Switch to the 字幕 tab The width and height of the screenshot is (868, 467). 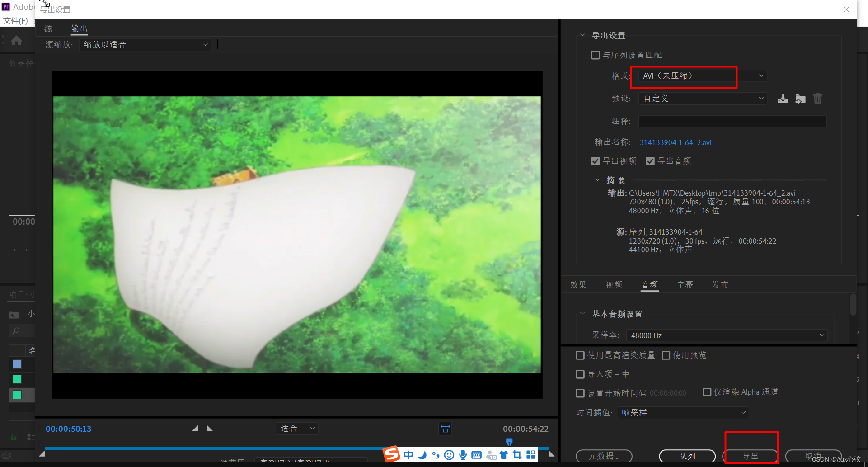point(685,285)
